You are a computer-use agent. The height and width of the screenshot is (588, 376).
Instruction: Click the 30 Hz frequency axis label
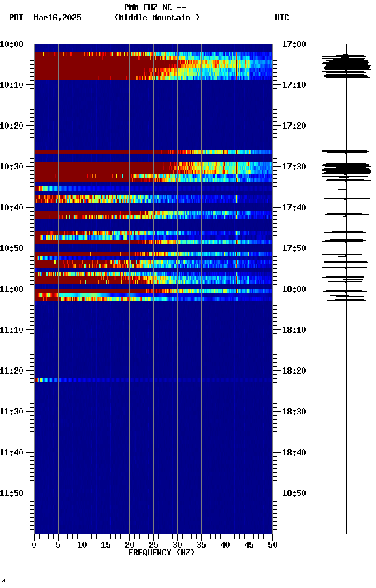[177, 545]
